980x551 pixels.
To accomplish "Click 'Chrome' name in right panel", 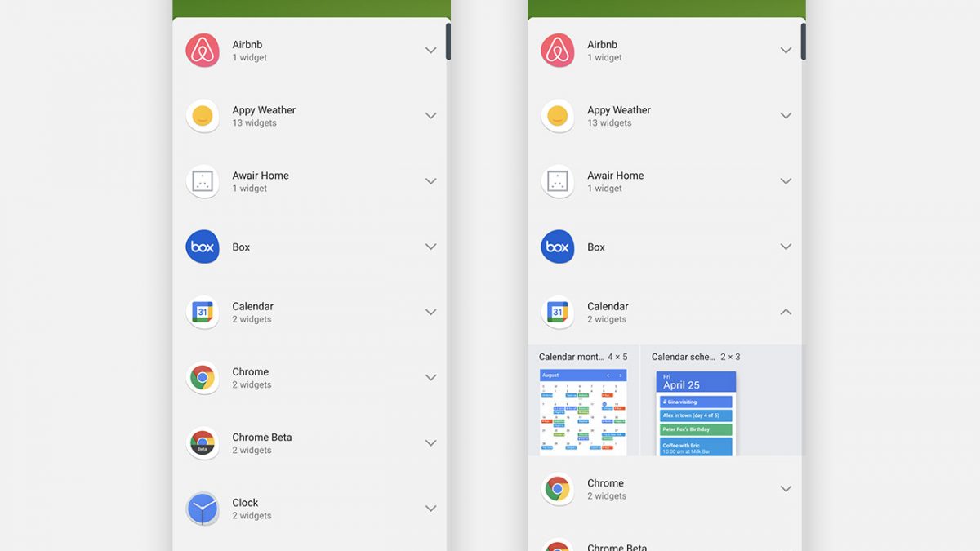I will (605, 483).
